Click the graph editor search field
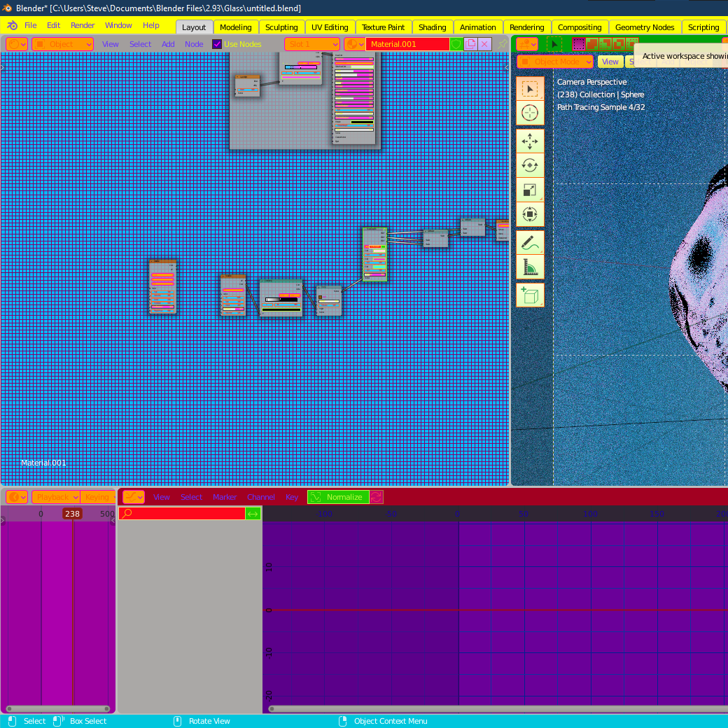 (182, 514)
